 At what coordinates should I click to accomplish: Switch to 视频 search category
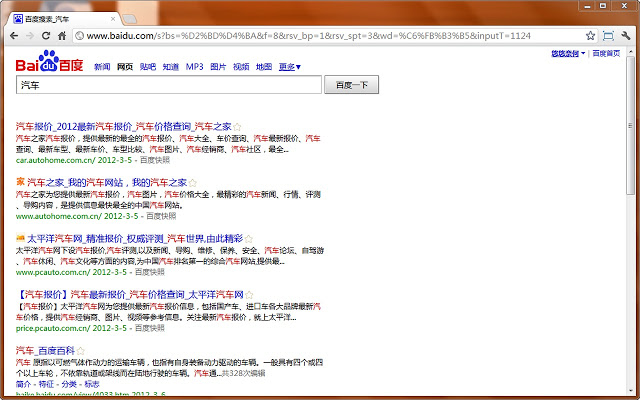[241, 67]
